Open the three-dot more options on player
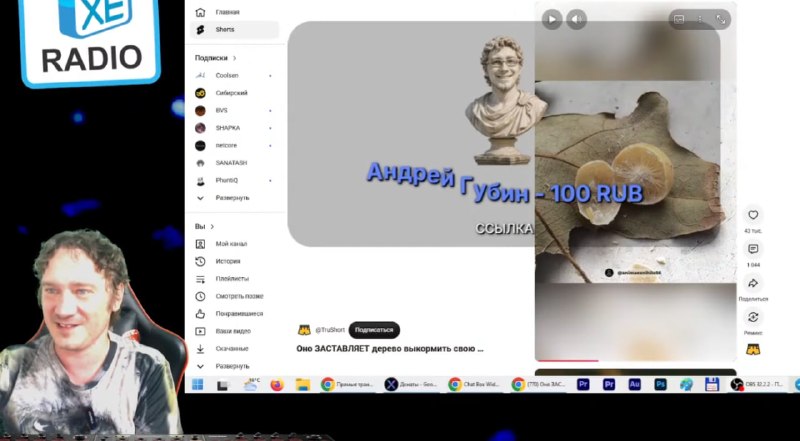800x441 pixels. click(x=700, y=19)
